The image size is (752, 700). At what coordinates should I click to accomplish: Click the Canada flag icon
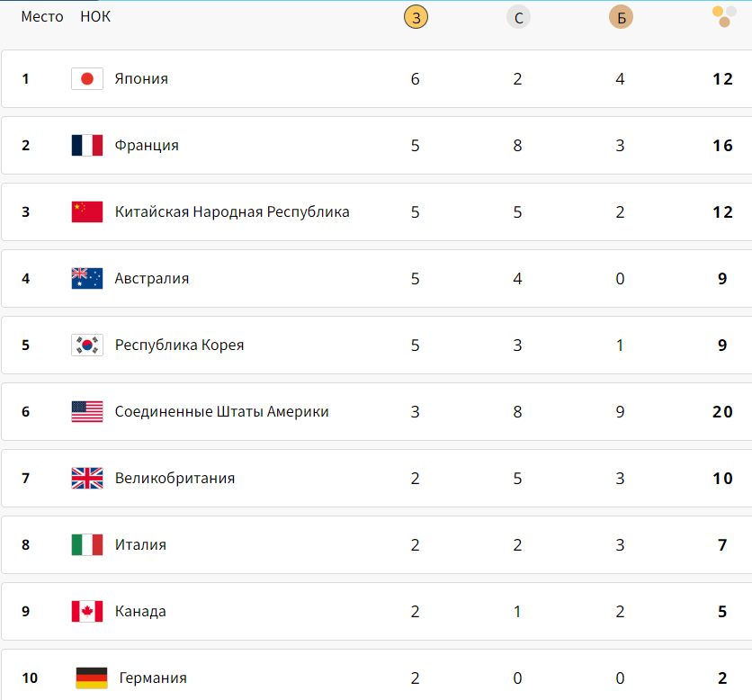(87, 612)
